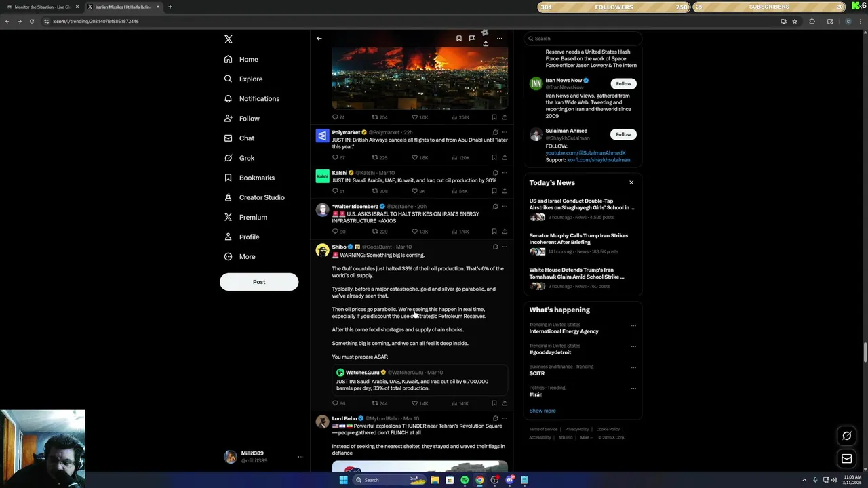The image size is (868, 488).
Task: Expand the More menu in sidebar
Action: pos(240,257)
